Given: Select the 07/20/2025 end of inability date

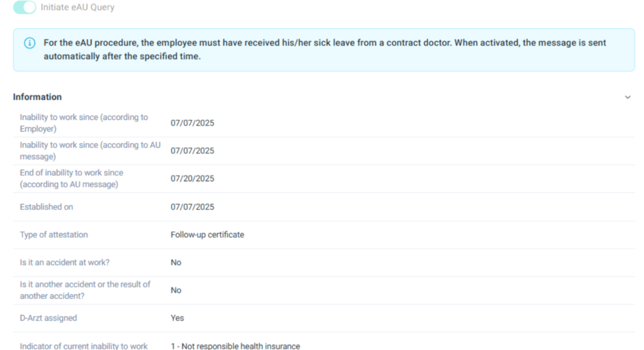Looking at the screenshot, I should point(192,179).
